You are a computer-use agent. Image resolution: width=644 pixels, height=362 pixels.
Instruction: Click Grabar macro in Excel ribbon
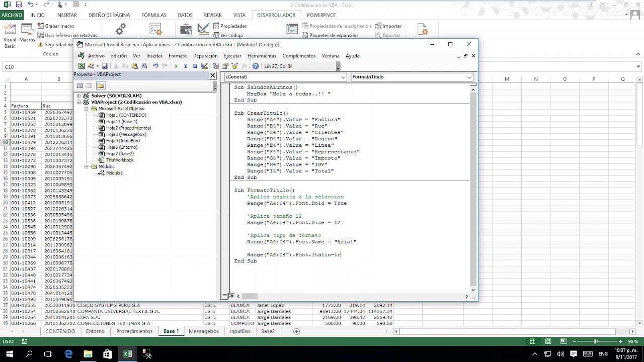coord(55,26)
